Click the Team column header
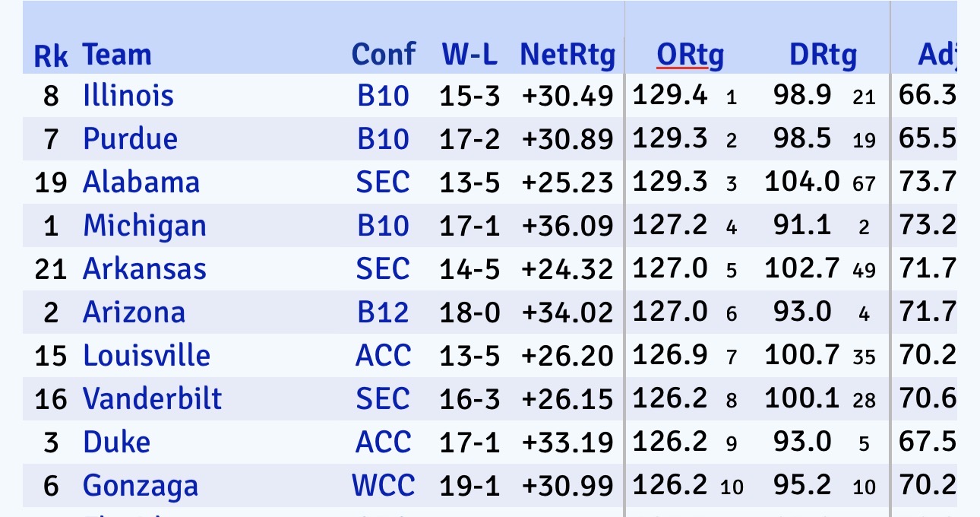The width and height of the screenshot is (980, 517). [117, 55]
